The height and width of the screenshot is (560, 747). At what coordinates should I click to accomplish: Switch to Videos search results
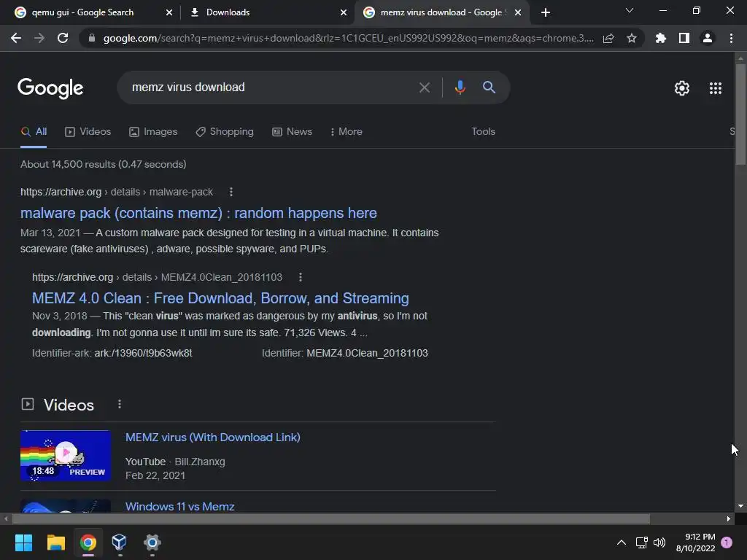[88, 132]
